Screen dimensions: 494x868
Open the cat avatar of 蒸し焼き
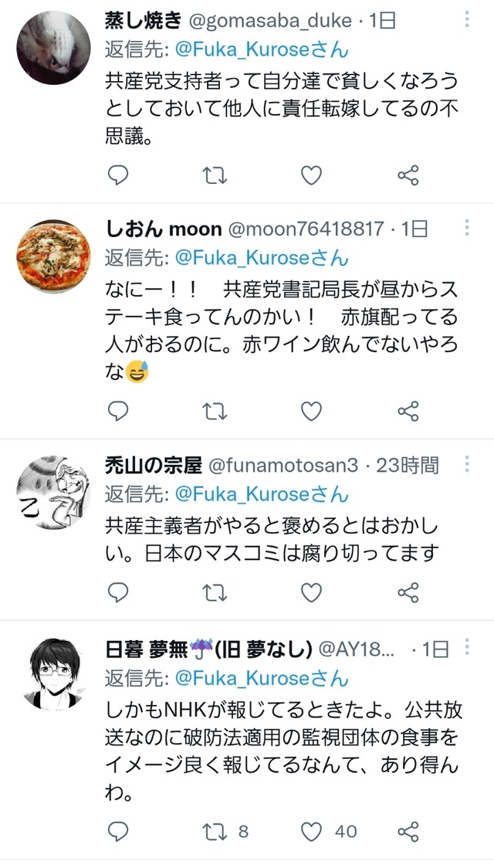(53, 48)
